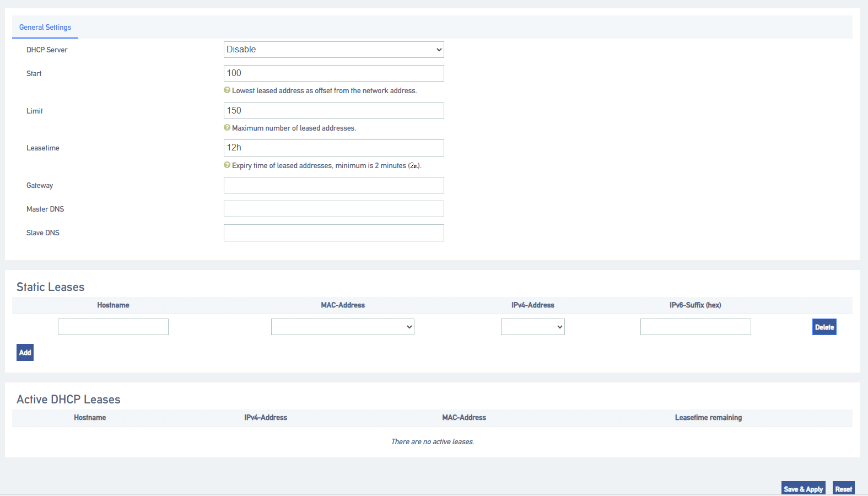The image size is (868, 496).
Task: Click the "DHCP Server" label
Action: coord(47,50)
